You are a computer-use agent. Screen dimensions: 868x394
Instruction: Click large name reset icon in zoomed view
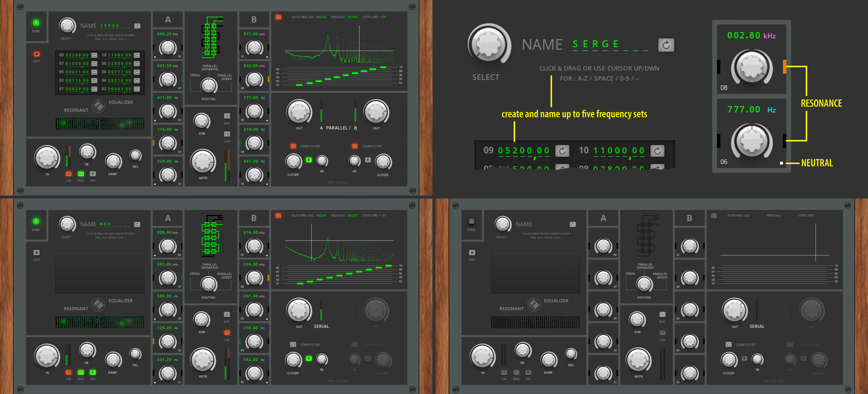(x=666, y=45)
